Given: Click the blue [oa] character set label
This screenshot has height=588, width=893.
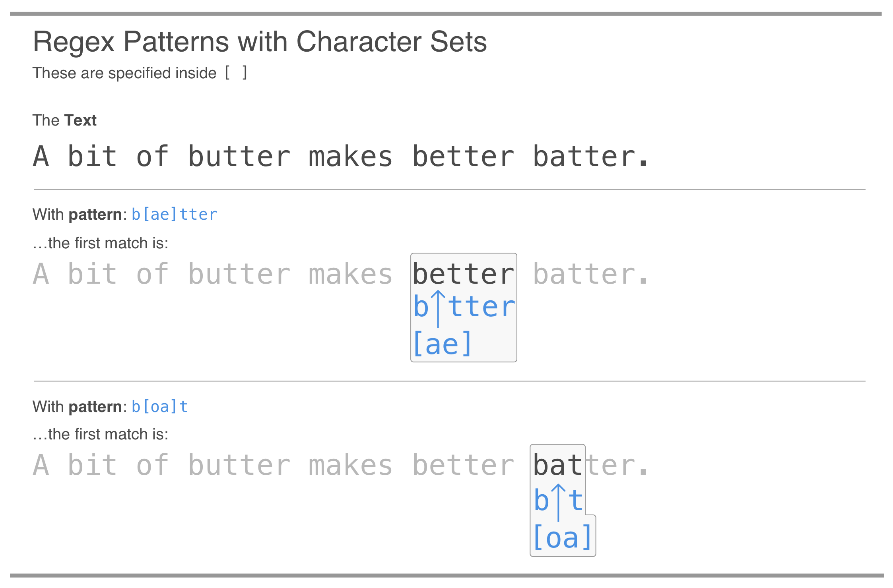Looking at the screenshot, I should point(562,538).
